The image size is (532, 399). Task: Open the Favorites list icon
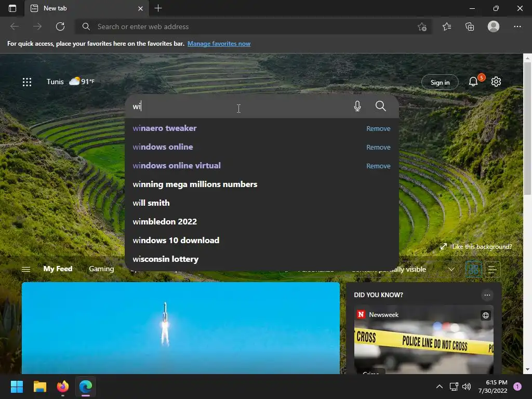[447, 26]
